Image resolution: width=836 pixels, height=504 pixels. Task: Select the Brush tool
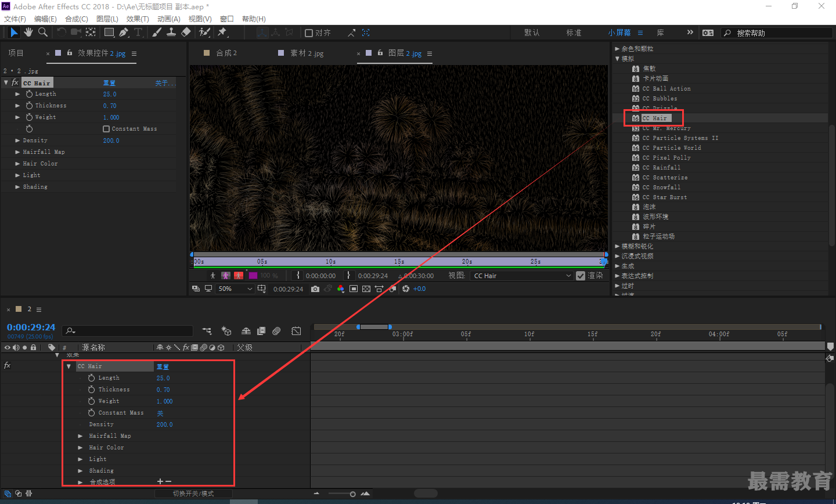click(x=157, y=33)
